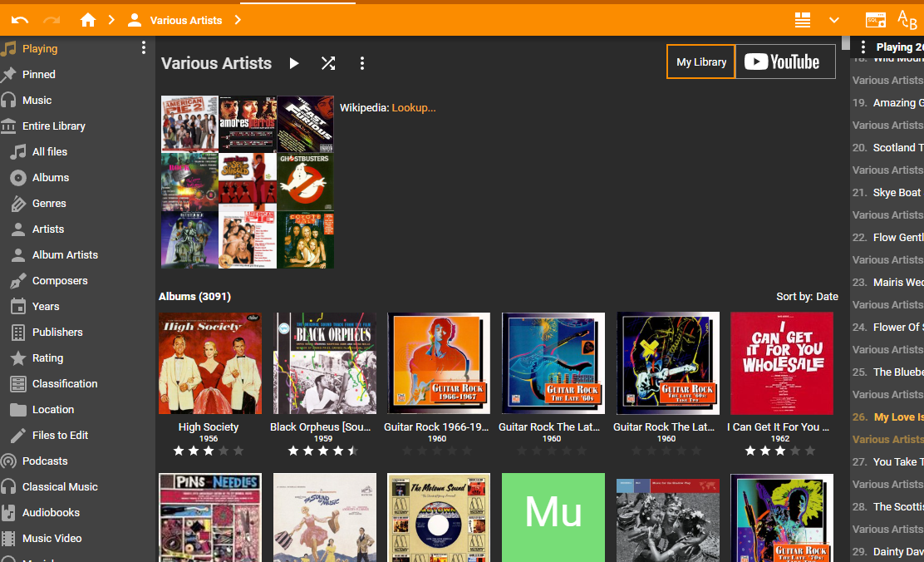Switch to the YouTube source

click(x=785, y=62)
